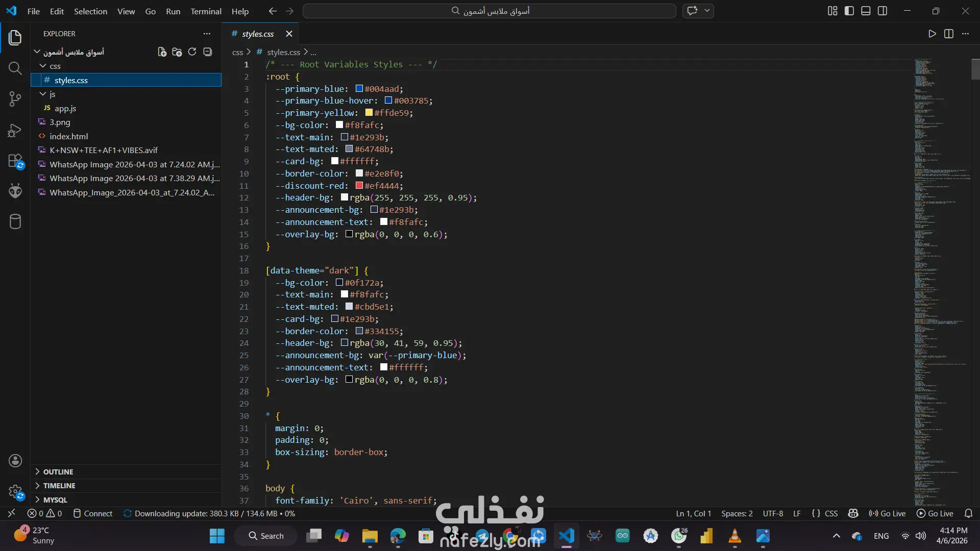Select the styles.css editor tab
The image size is (980, 551).
click(258, 34)
